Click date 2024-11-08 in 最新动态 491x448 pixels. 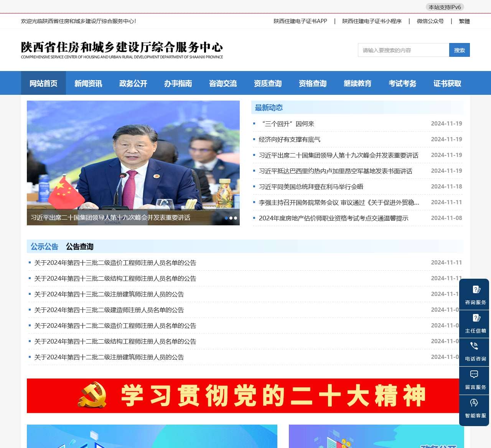(x=447, y=218)
